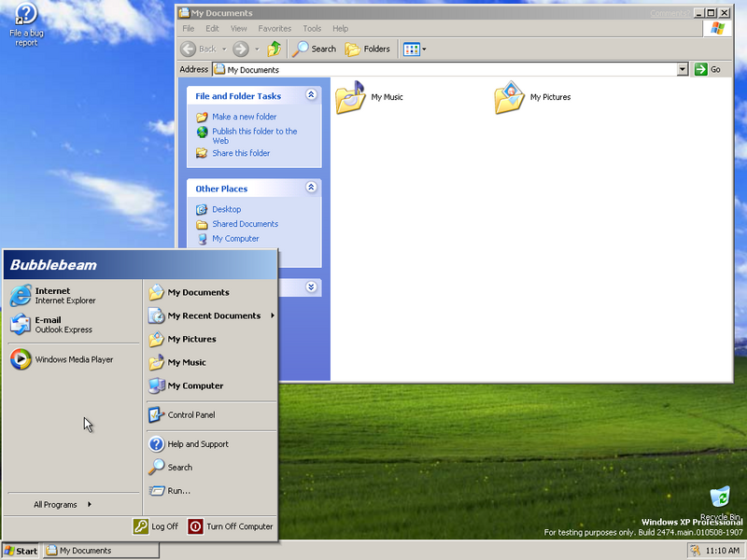Image resolution: width=747 pixels, height=560 pixels.
Task: Open the My Music folder icon
Action: pos(351,97)
